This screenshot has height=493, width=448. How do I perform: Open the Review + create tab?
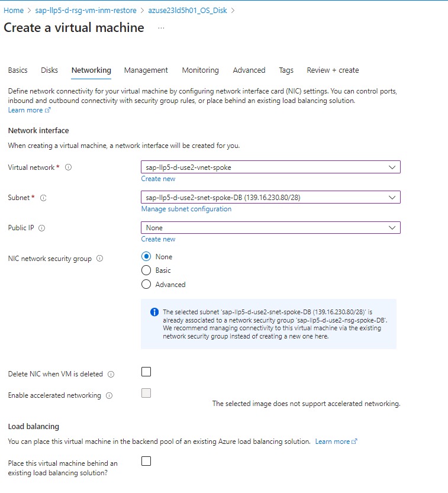[333, 70]
